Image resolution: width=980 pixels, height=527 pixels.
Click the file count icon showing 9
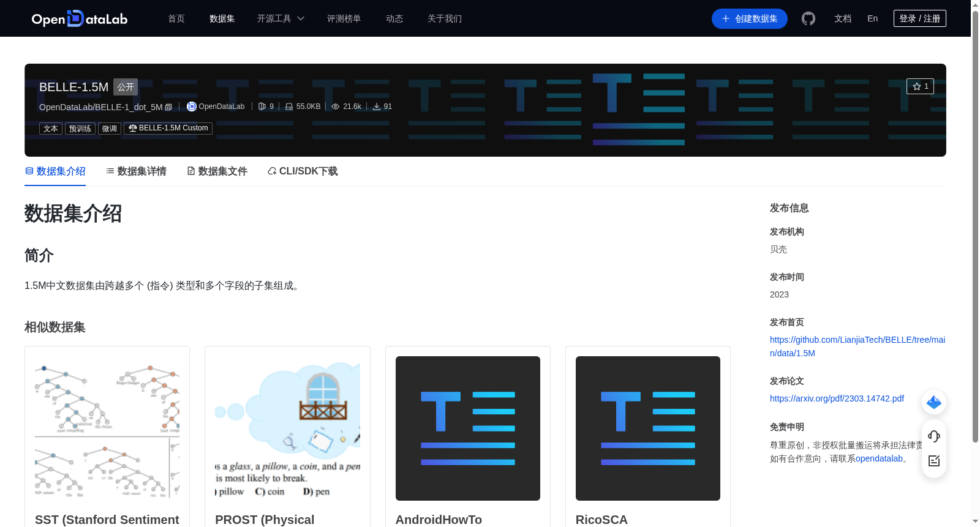pos(262,107)
